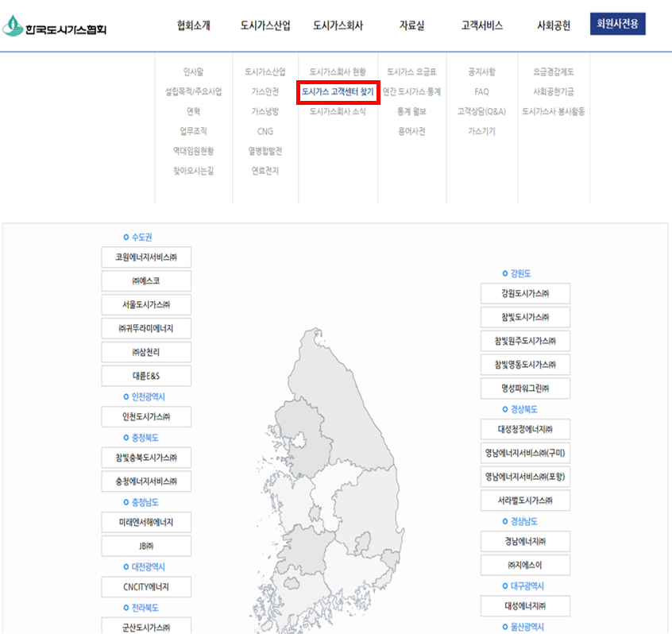Select 업무조직 submenu item

point(194,131)
